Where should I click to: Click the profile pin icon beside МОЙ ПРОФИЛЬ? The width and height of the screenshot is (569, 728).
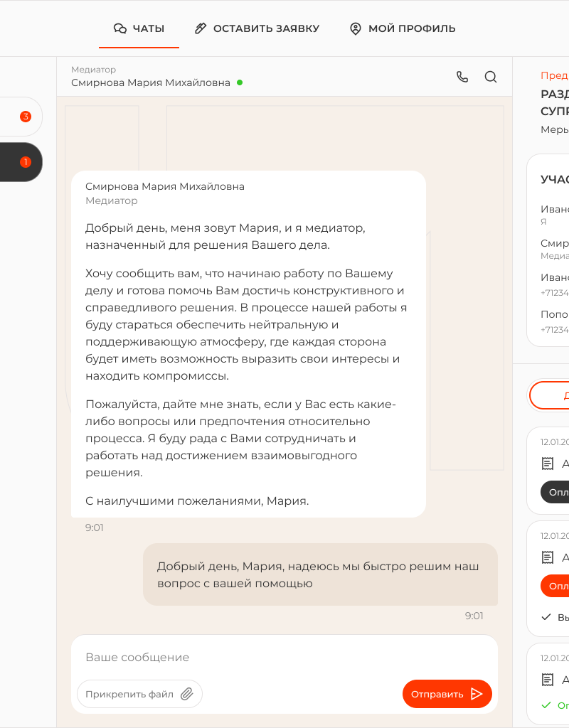click(356, 28)
